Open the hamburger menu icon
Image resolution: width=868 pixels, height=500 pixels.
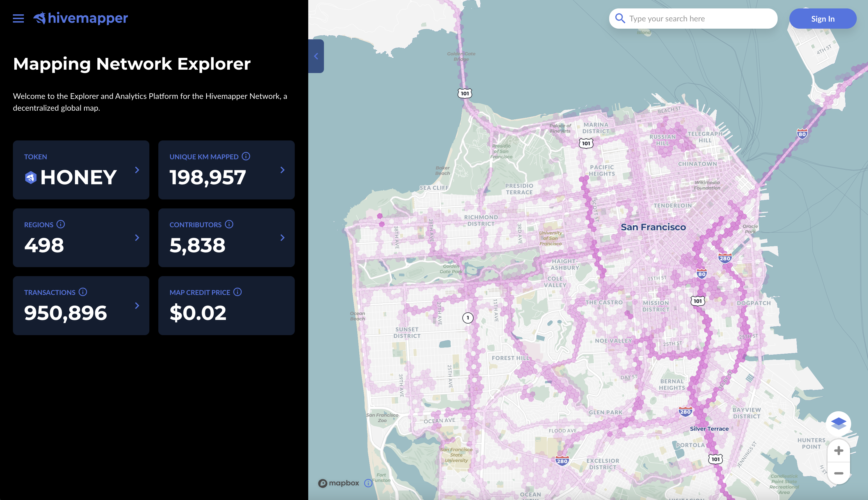pyautogui.click(x=18, y=19)
